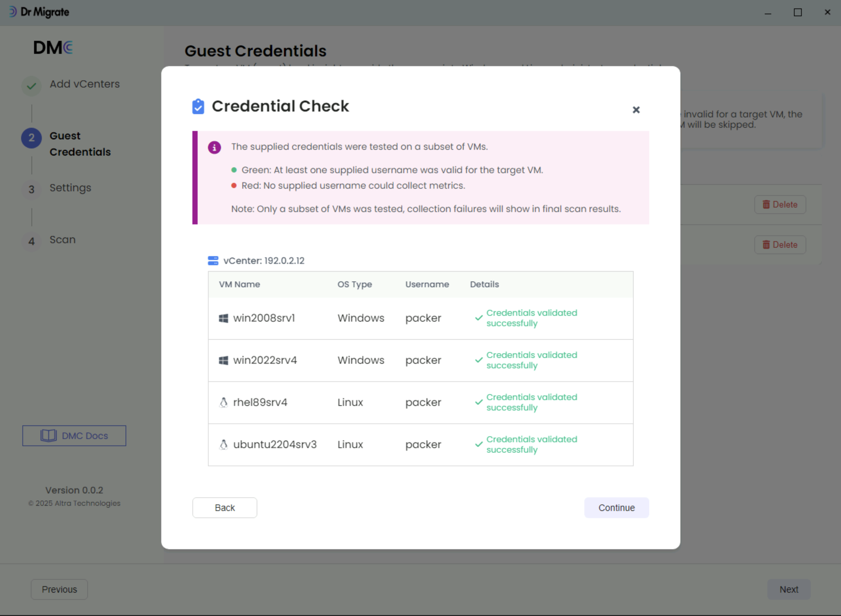Click the VM Name column header
Image resolution: width=841 pixels, height=616 pixels.
[239, 284]
